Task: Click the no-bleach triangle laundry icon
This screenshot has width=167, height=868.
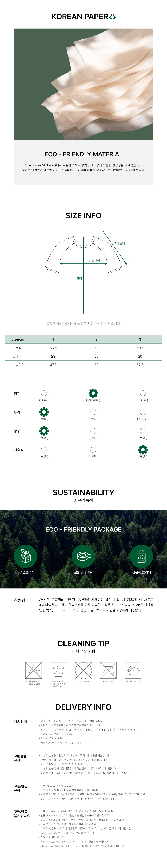Action: pyautogui.click(x=33, y=671)
